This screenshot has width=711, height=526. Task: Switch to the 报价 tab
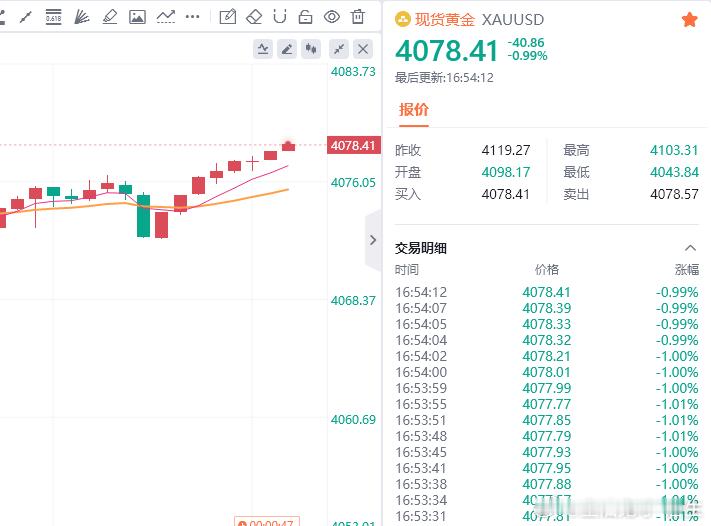click(x=414, y=110)
